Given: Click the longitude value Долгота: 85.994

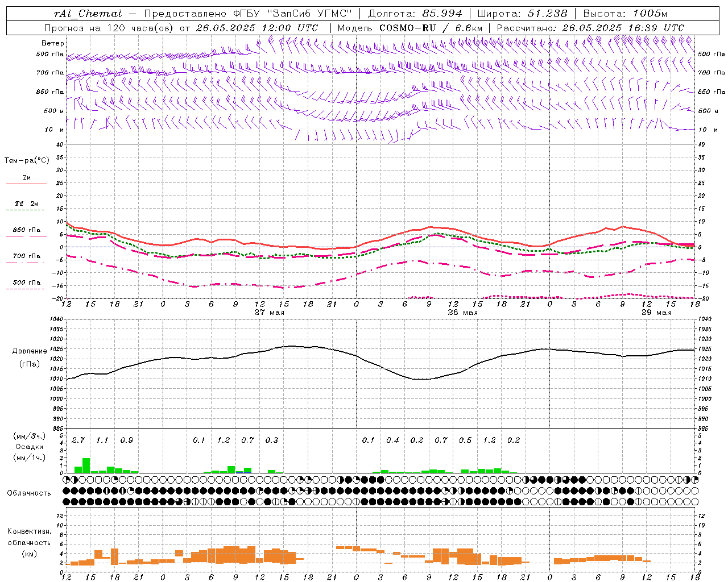Looking at the screenshot, I should pyautogui.click(x=416, y=14).
